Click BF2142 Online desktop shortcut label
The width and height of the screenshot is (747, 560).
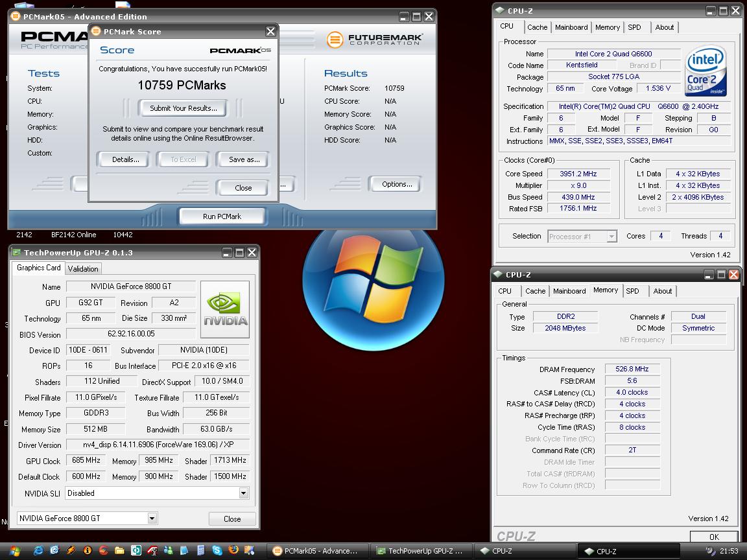coord(74,235)
